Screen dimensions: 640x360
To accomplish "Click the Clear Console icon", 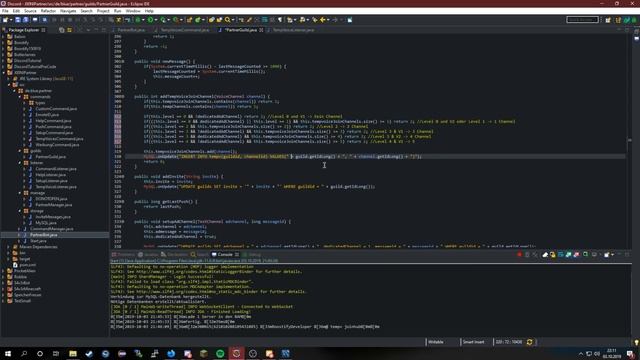I will click(544, 254).
